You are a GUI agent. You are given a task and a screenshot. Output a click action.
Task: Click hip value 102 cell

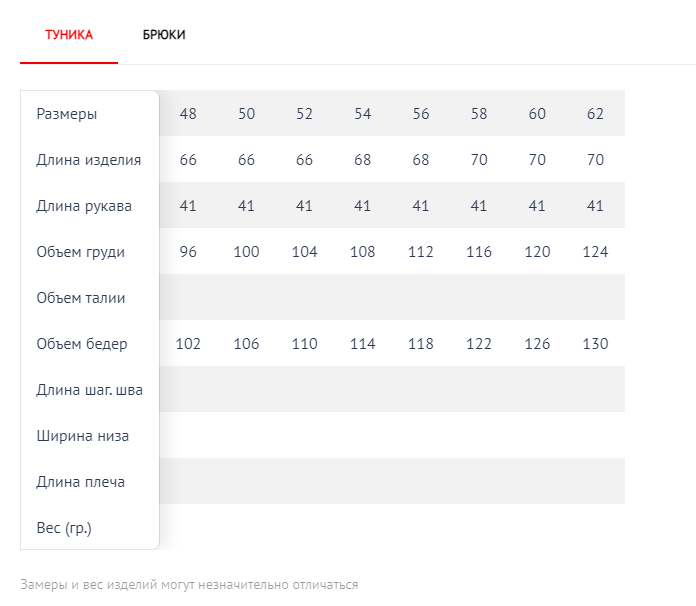(x=188, y=344)
